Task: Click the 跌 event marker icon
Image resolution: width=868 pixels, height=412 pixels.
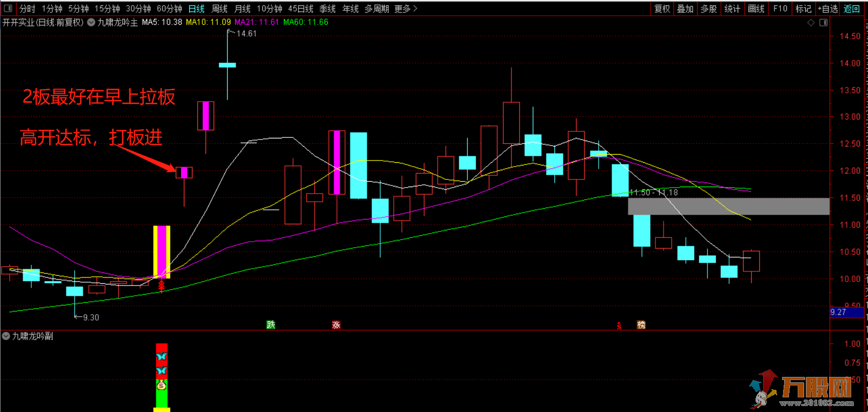Action: [x=271, y=324]
